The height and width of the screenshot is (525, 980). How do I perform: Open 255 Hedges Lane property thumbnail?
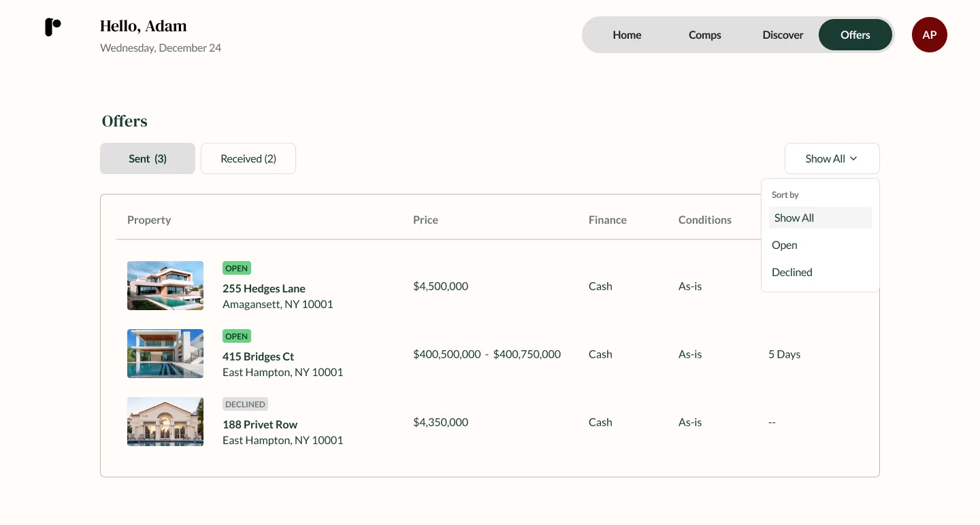(165, 286)
